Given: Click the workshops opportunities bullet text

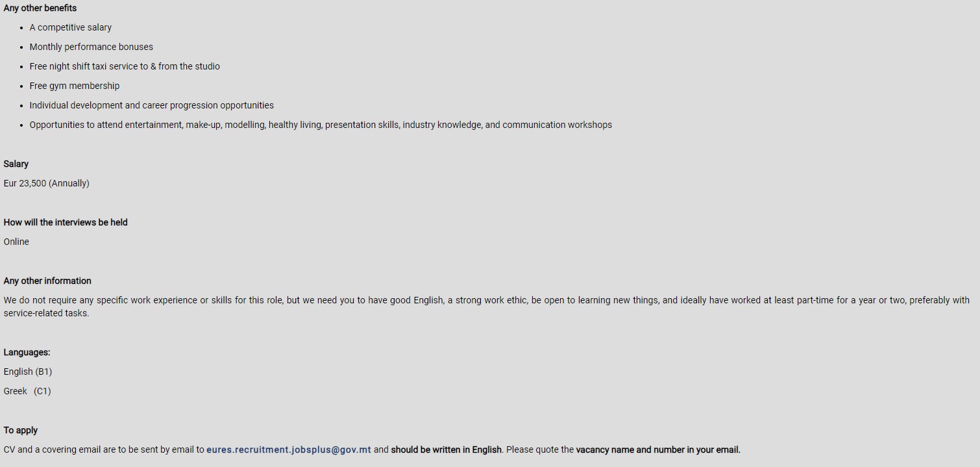Looking at the screenshot, I should (x=321, y=125).
